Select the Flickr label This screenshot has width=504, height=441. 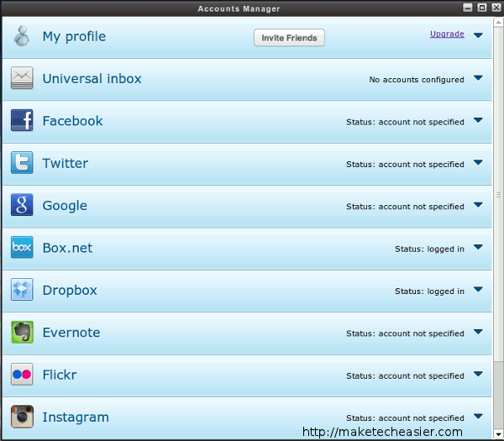(x=60, y=375)
